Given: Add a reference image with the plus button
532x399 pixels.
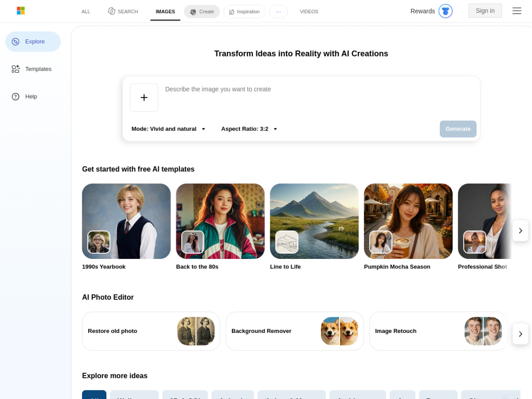Looking at the screenshot, I should tap(144, 98).
